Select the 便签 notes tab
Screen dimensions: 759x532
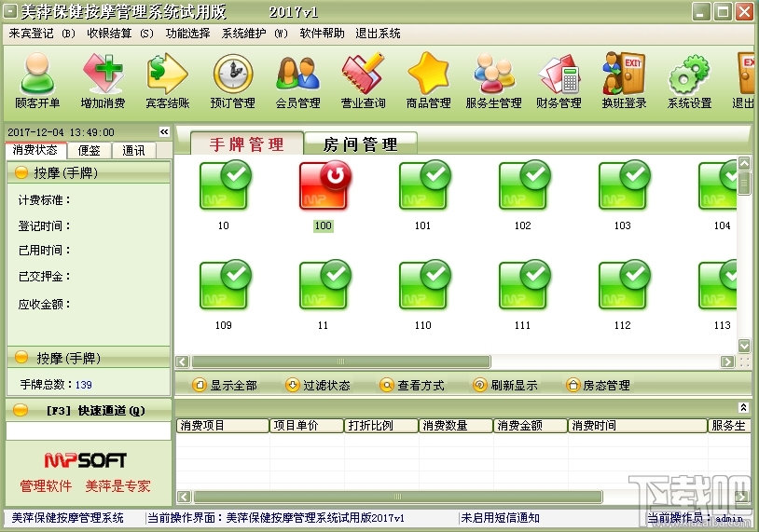(x=90, y=150)
